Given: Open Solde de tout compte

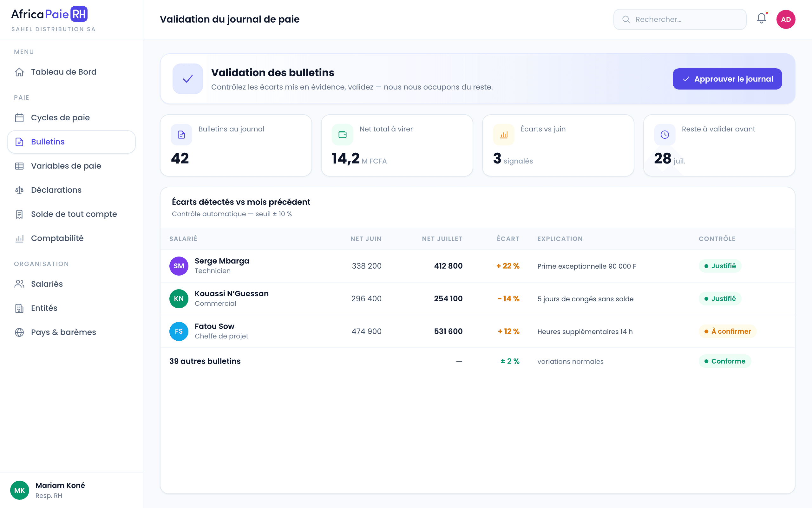Looking at the screenshot, I should point(71,214).
